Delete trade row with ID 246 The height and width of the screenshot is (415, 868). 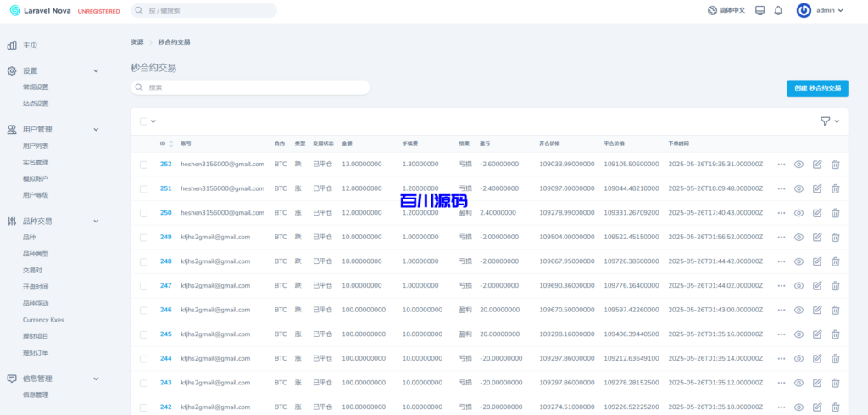click(x=835, y=310)
